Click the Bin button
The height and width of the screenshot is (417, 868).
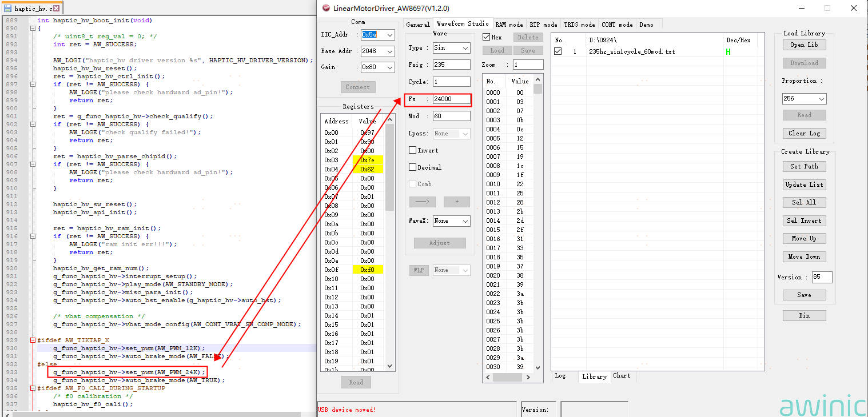tap(804, 315)
